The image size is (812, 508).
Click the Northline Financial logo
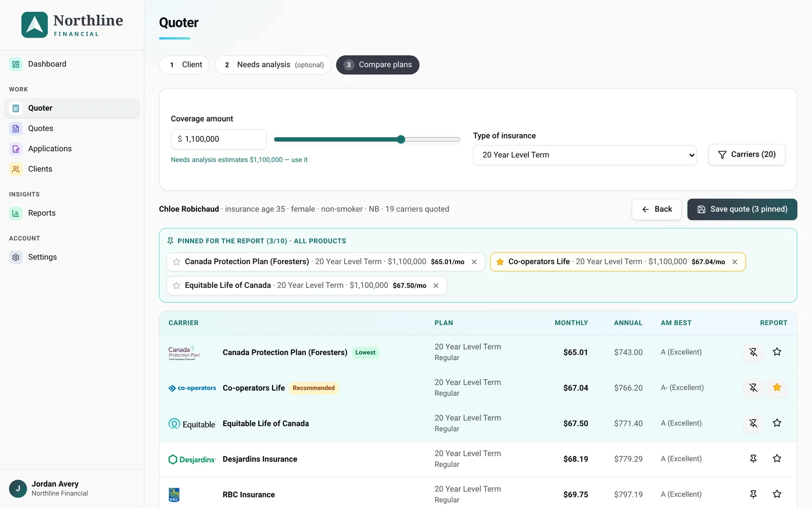click(72, 25)
